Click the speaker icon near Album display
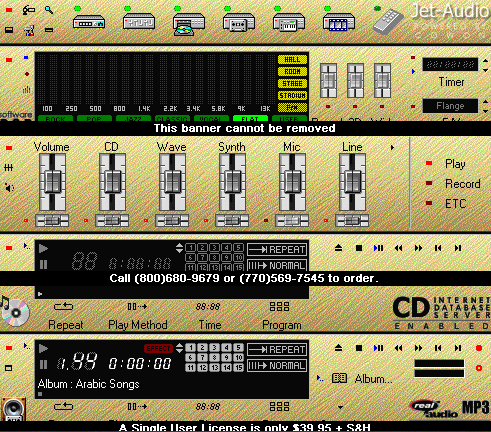The image size is (491, 432). [14, 409]
